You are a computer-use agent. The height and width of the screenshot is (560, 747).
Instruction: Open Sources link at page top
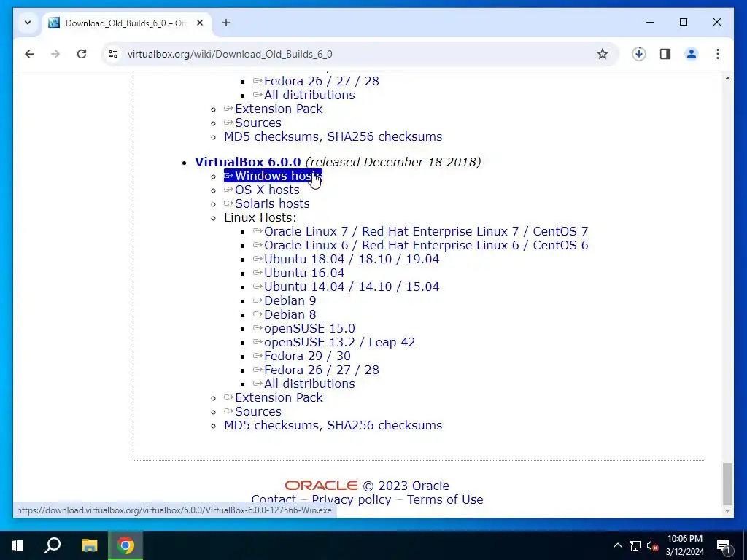[x=252, y=122]
